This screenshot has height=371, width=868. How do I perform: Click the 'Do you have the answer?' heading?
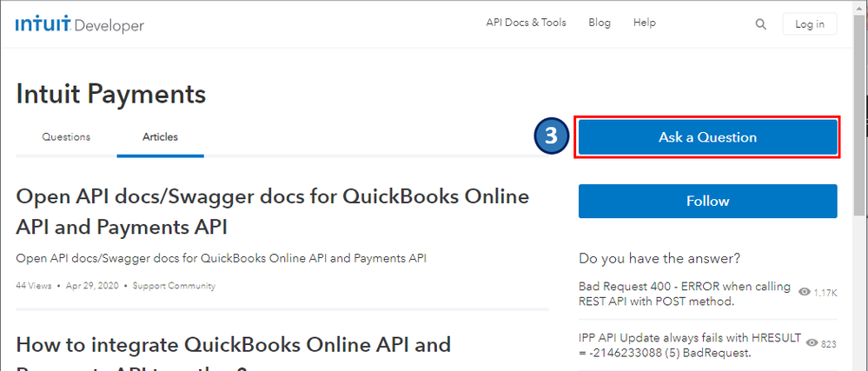point(659,258)
